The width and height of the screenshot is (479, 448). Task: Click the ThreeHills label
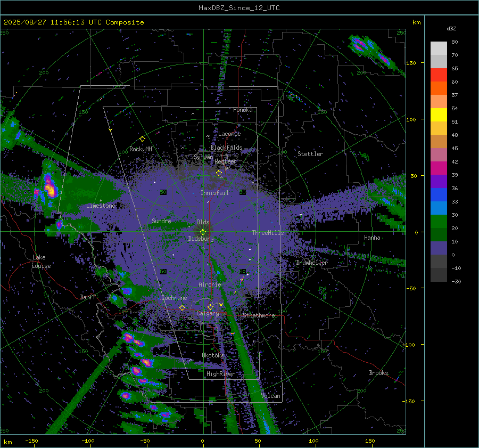pyautogui.click(x=268, y=233)
